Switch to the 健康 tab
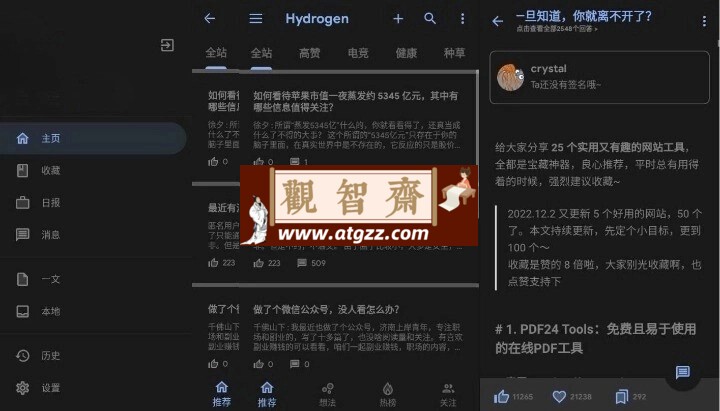This screenshot has height=411, width=720. point(406,53)
